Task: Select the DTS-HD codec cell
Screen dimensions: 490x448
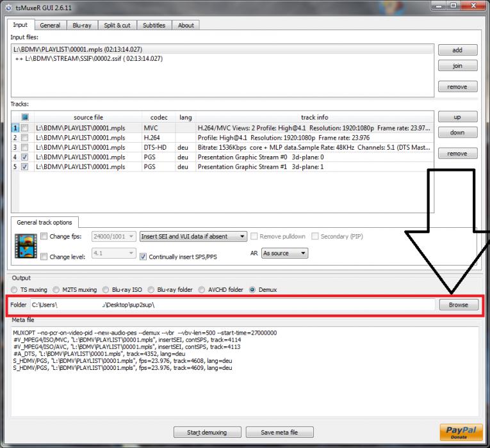Action: click(159, 147)
